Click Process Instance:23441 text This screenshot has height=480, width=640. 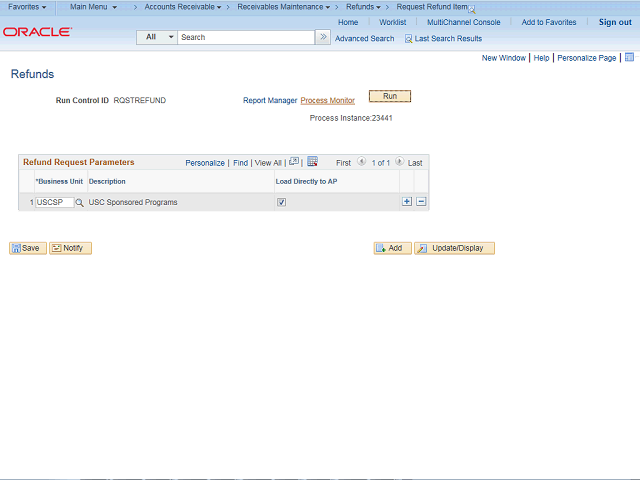pos(351,118)
